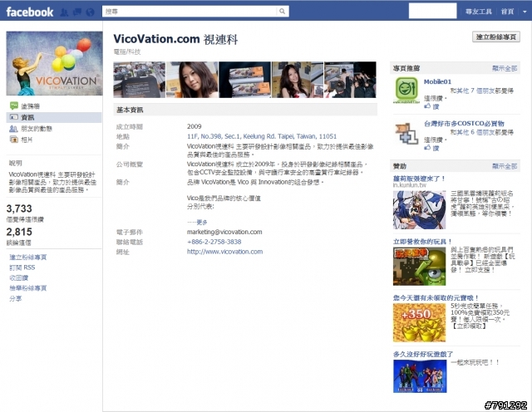Click the Facebook logo

[30, 12]
